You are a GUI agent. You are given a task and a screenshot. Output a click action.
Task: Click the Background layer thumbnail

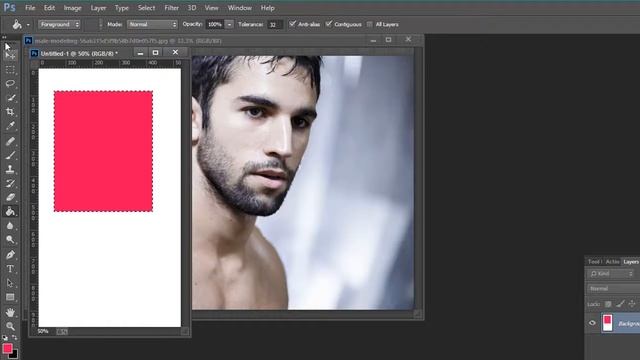607,323
